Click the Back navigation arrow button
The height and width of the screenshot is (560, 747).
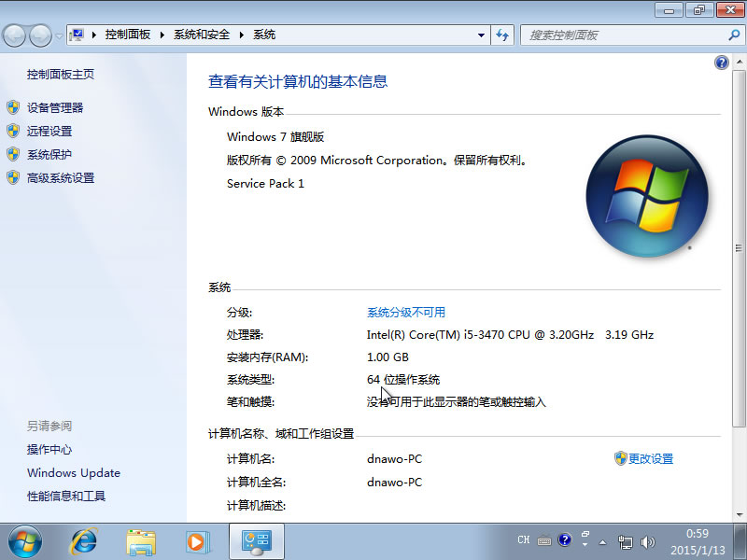click(14, 35)
